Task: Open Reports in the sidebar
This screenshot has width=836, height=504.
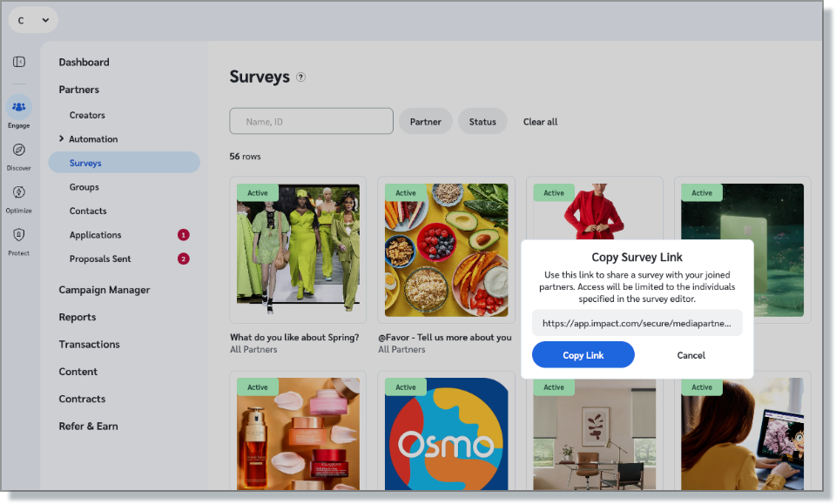Action: point(78,317)
